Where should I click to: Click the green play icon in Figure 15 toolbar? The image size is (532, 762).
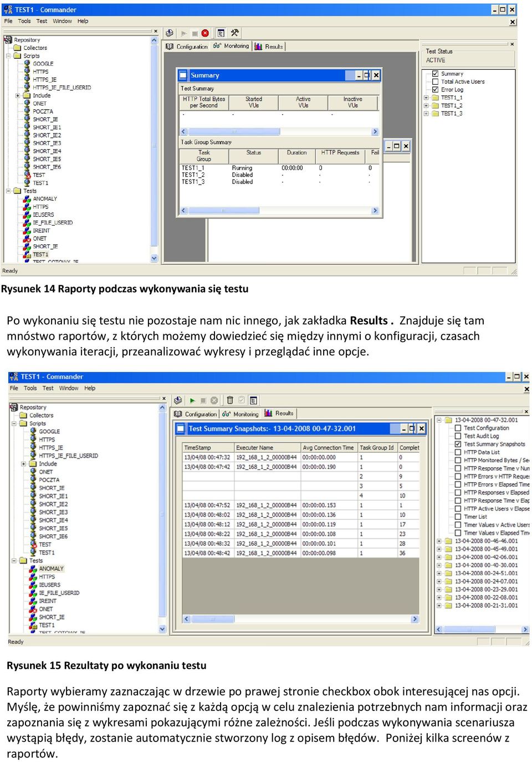(192, 400)
